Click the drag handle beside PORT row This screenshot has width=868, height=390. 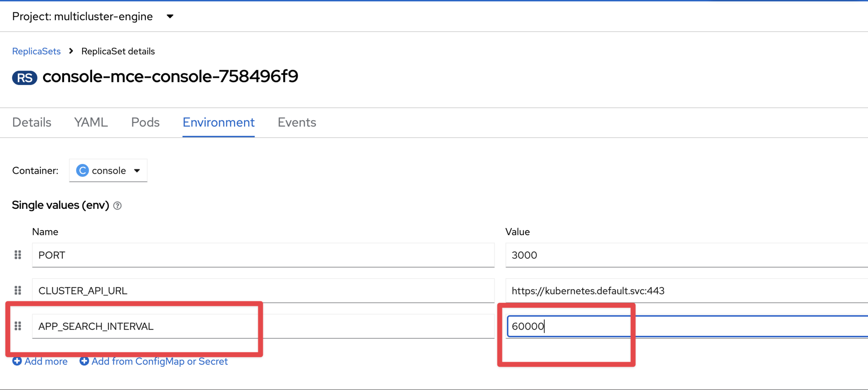coord(18,255)
